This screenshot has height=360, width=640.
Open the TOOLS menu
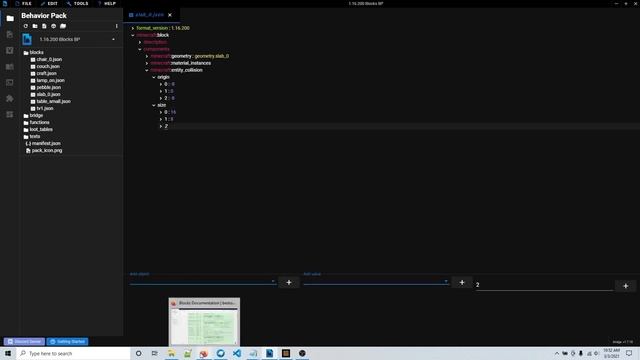[x=78, y=3]
